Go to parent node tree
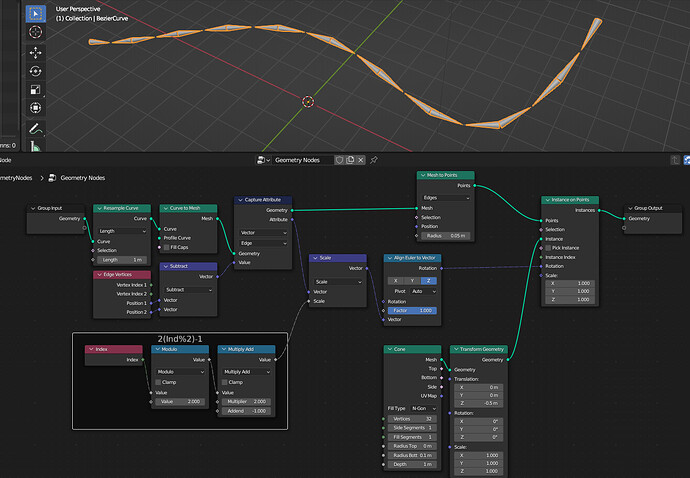 click(675, 160)
